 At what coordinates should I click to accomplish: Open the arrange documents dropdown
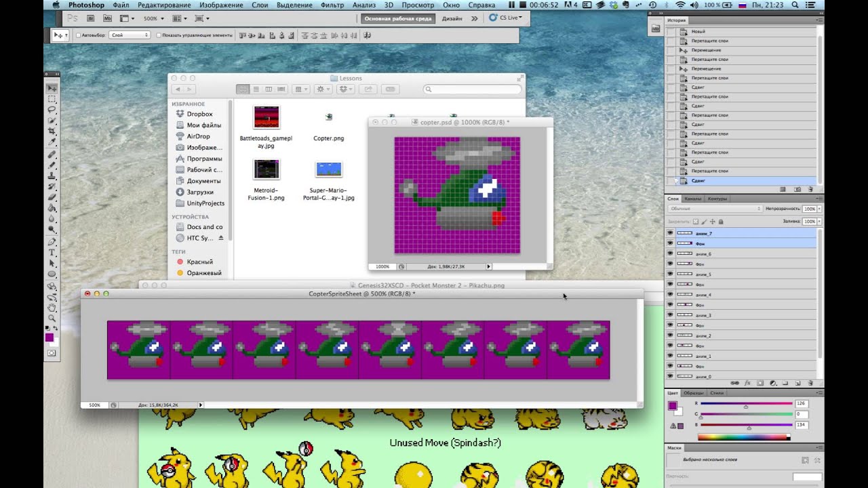tap(180, 18)
